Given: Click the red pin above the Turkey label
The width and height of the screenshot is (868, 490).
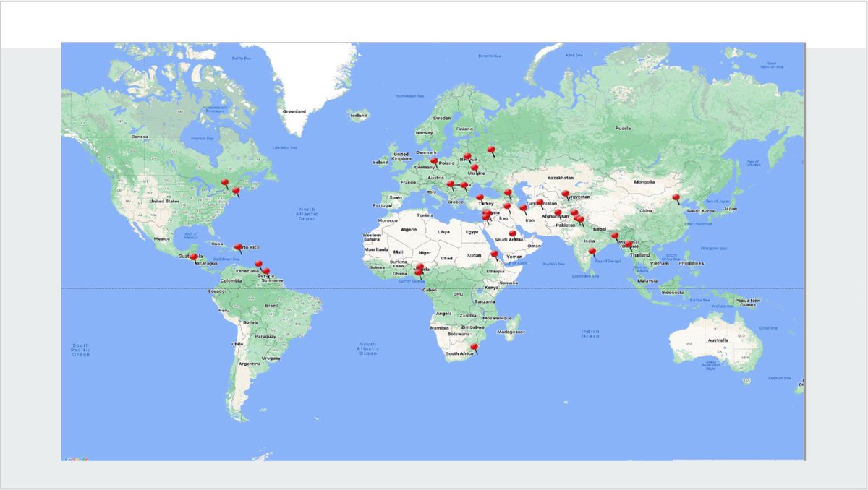Looking at the screenshot, I should (480, 198).
